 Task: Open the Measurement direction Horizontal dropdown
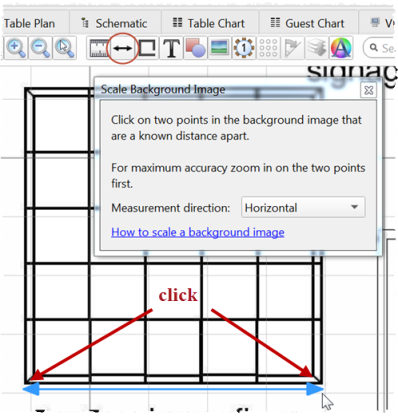pyautogui.click(x=303, y=208)
